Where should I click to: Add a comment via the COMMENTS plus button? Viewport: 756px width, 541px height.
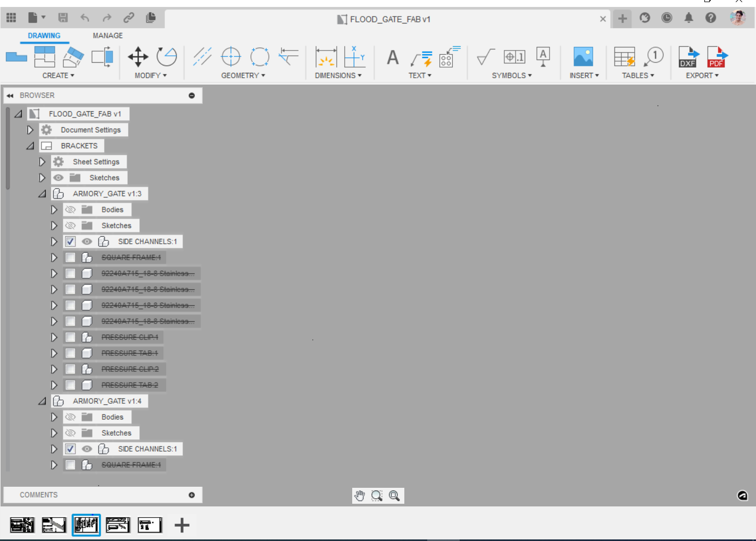[191, 495]
